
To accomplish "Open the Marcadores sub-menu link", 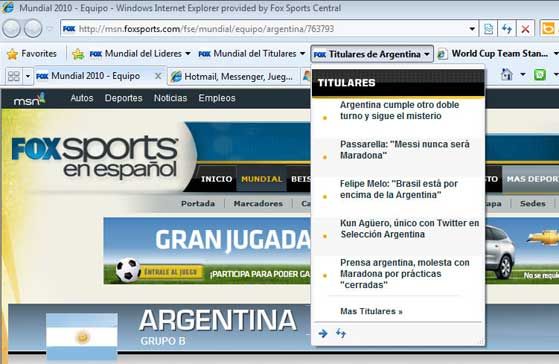I will tap(258, 204).
